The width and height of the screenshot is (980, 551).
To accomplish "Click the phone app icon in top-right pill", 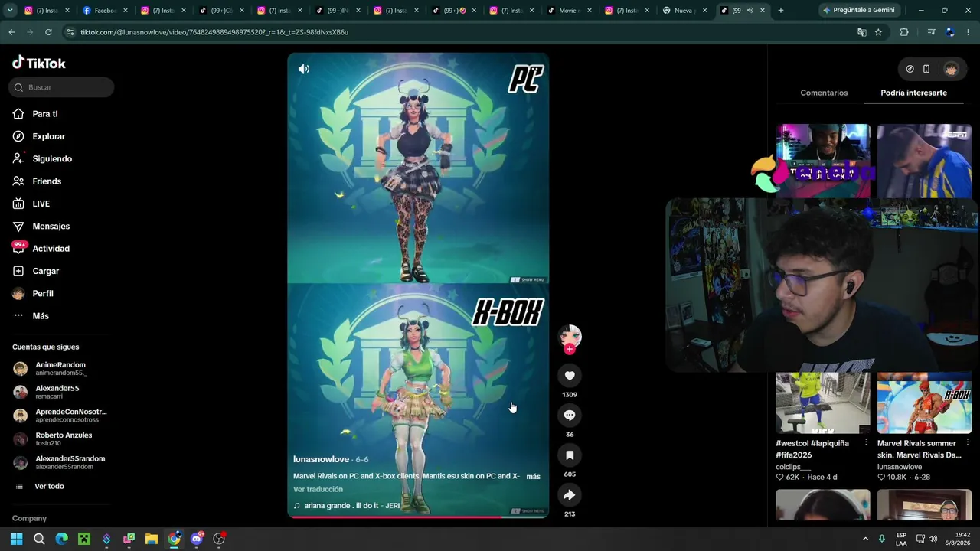I will tap(926, 69).
